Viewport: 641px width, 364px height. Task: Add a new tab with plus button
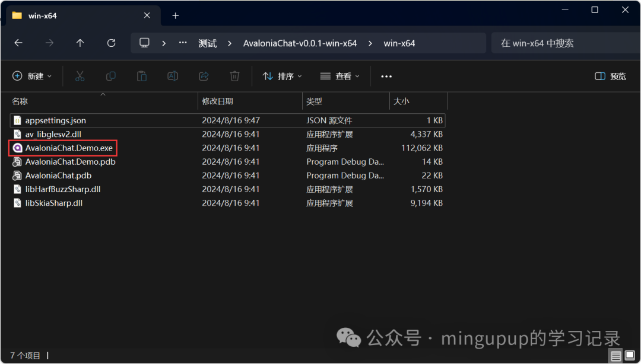click(175, 15)
